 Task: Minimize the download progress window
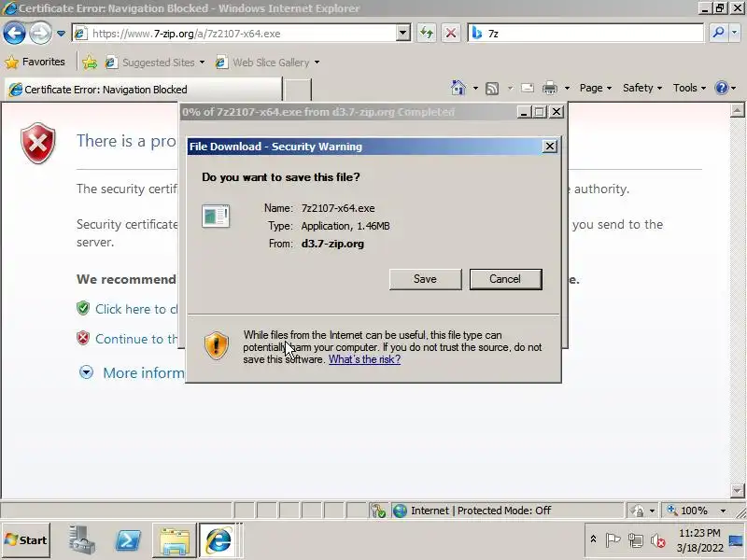click(x=524, y=112)
